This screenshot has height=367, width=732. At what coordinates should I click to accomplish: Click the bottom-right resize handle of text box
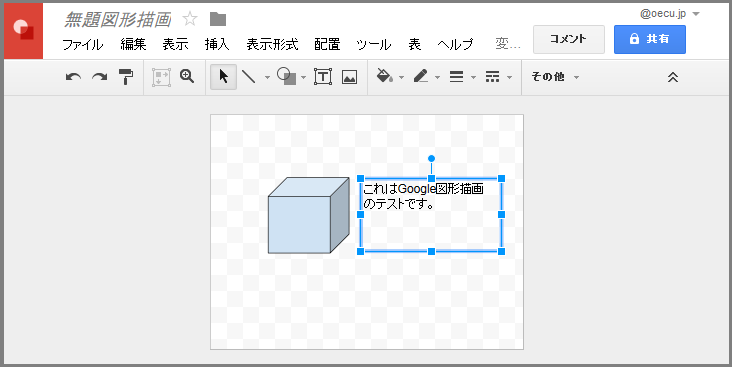(501, 252)
